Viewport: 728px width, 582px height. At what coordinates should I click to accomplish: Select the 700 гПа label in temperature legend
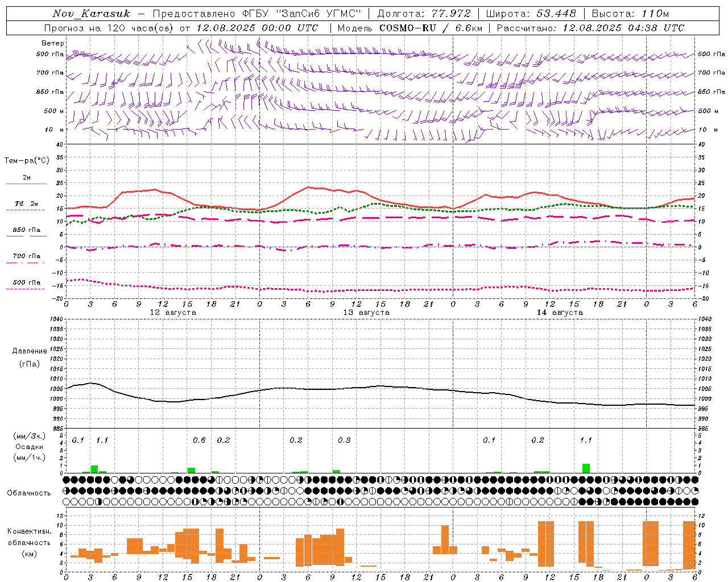coord(27,256)
